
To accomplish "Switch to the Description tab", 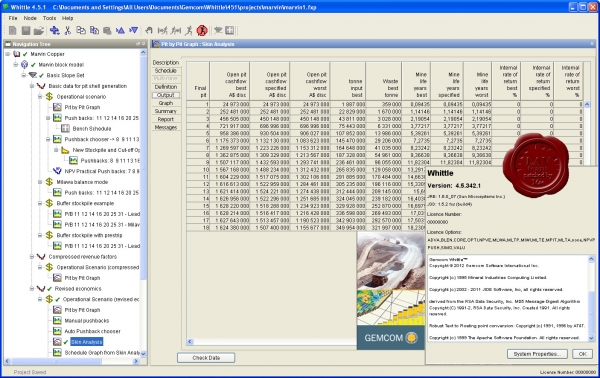I will [166, 62].
